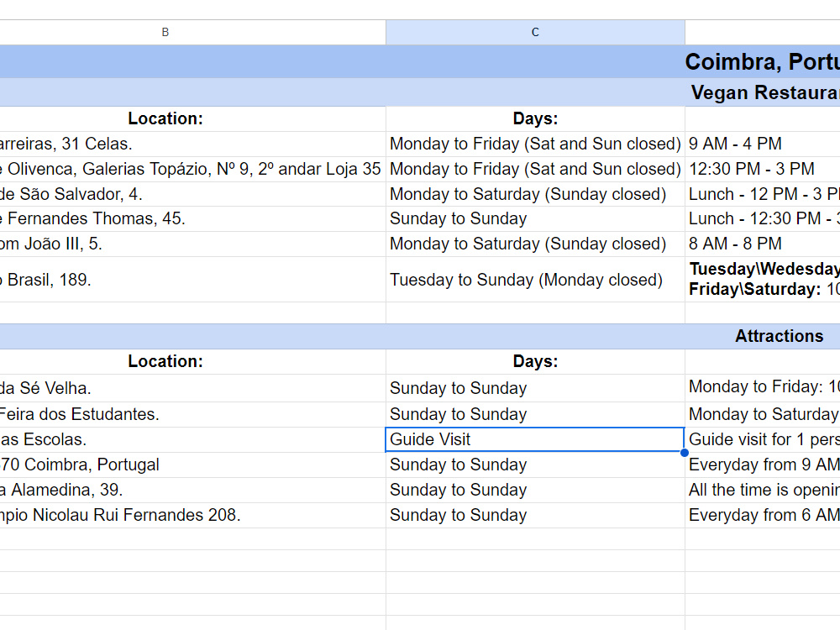Click the 'Everyday from 9 AM' cell
This screenshot has height=630, width=840.
tap(763, 465)
